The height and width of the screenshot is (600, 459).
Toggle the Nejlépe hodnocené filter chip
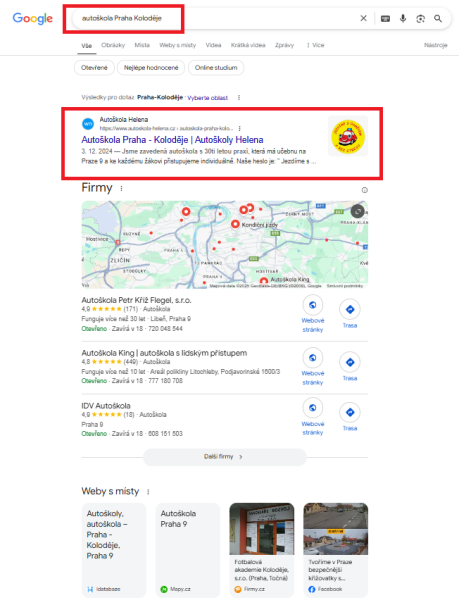point(151,68)
